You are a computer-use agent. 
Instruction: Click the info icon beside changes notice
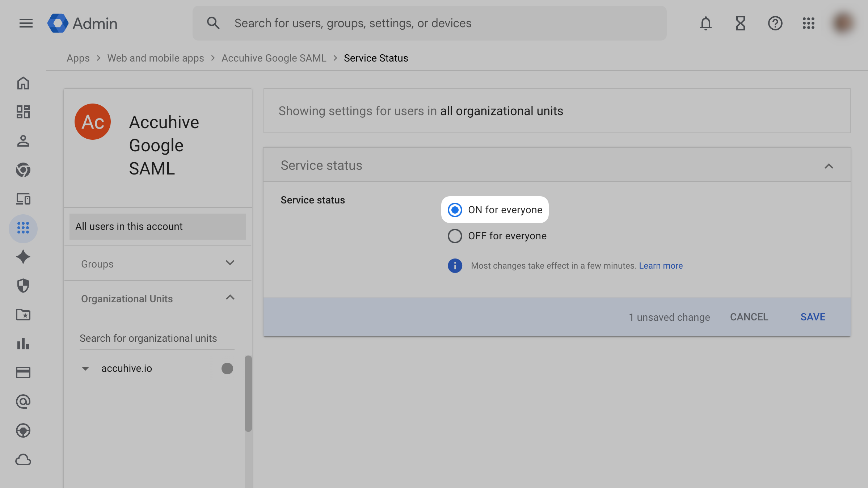pos(455,266)
